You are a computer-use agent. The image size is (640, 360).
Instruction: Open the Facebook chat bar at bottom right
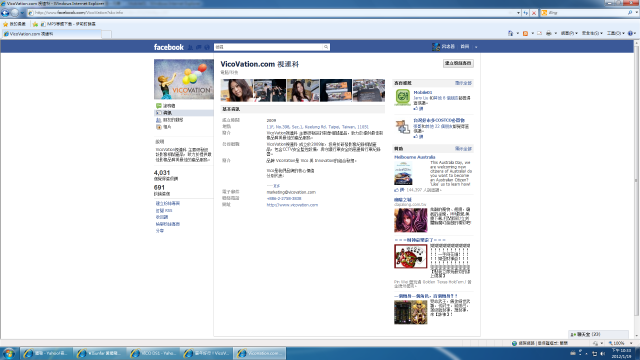(x=598, y=334)
